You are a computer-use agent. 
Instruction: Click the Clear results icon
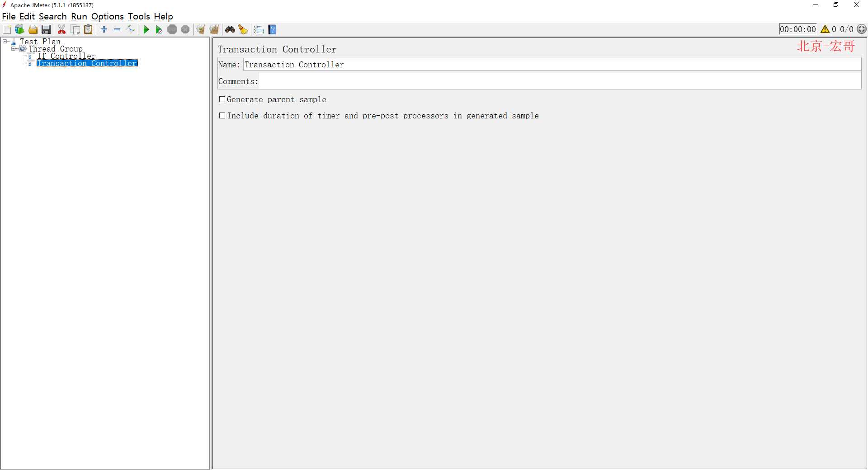point(201,29)
